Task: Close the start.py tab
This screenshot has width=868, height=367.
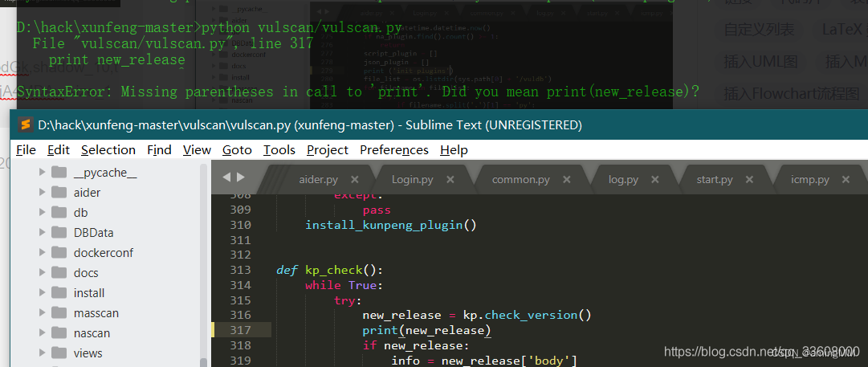Action: (749, 179)
